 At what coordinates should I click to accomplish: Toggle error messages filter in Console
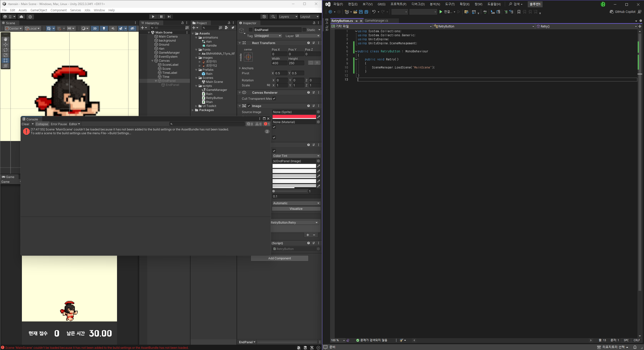[x=267, y=124]
